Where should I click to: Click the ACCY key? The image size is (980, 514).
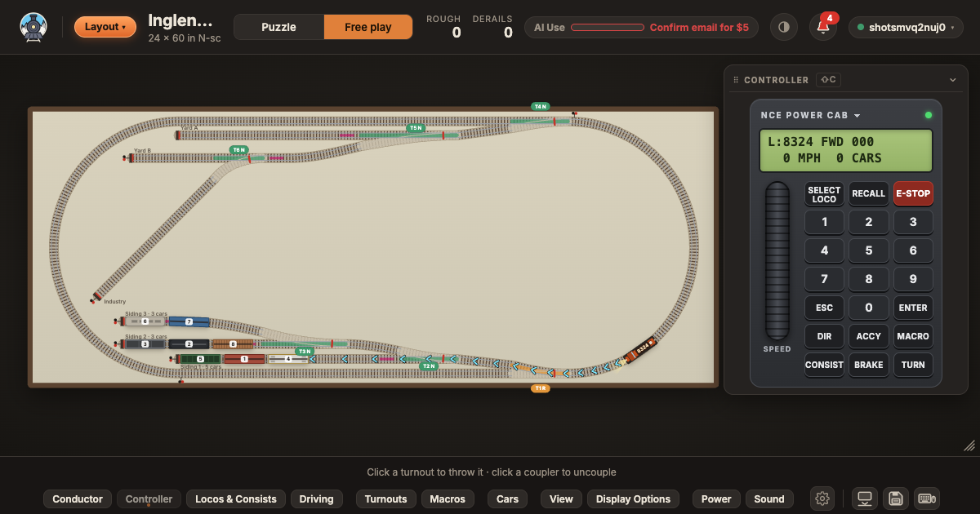868,336
